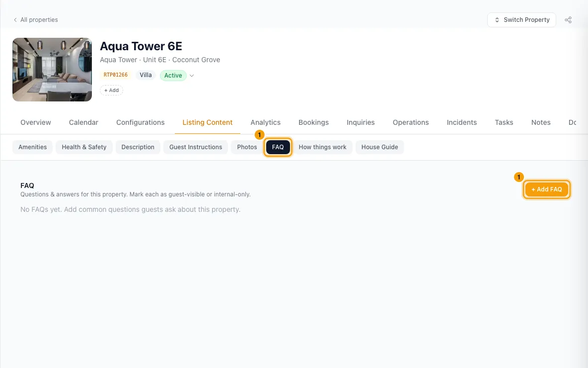Click the Aqua Tower 6E title
This screenshot has height=368, width=588.
coord(141,46)
